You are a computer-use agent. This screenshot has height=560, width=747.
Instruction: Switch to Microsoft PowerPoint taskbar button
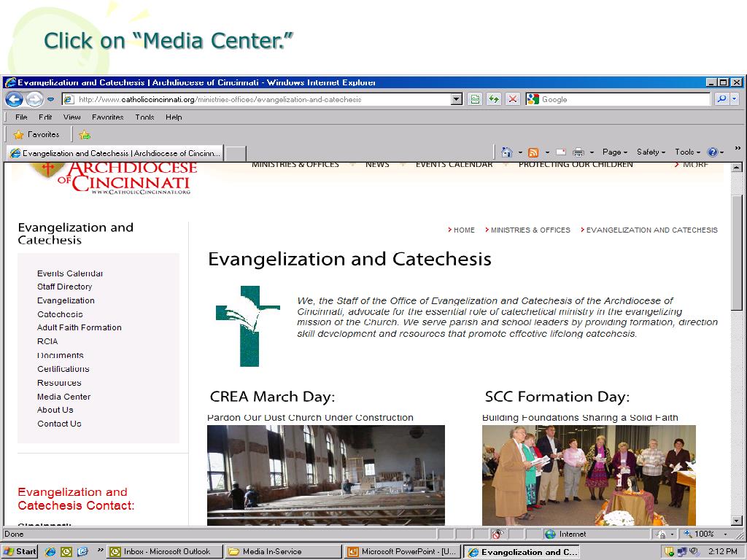402,551
